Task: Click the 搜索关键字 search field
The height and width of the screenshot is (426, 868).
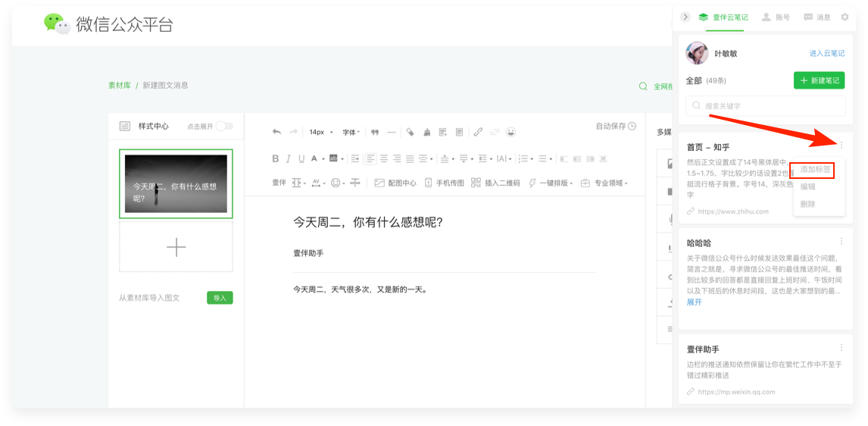Action: pos(766,105)
